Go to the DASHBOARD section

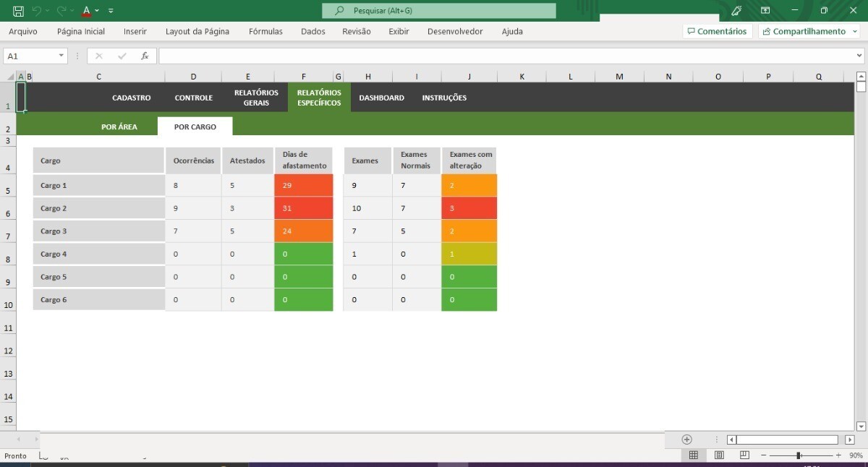[x=381, y=98]
